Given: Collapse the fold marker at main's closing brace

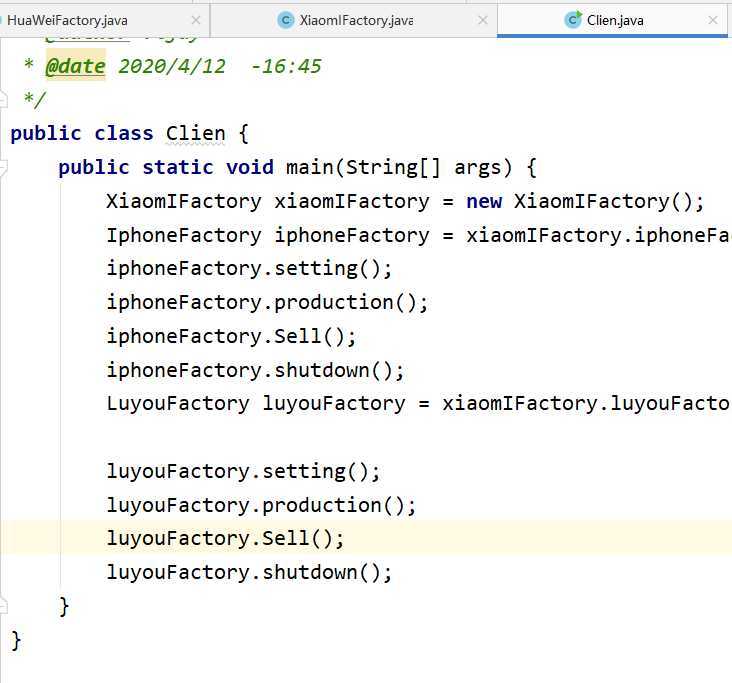Looking at the screenshot, I should [x=3, y=606].
